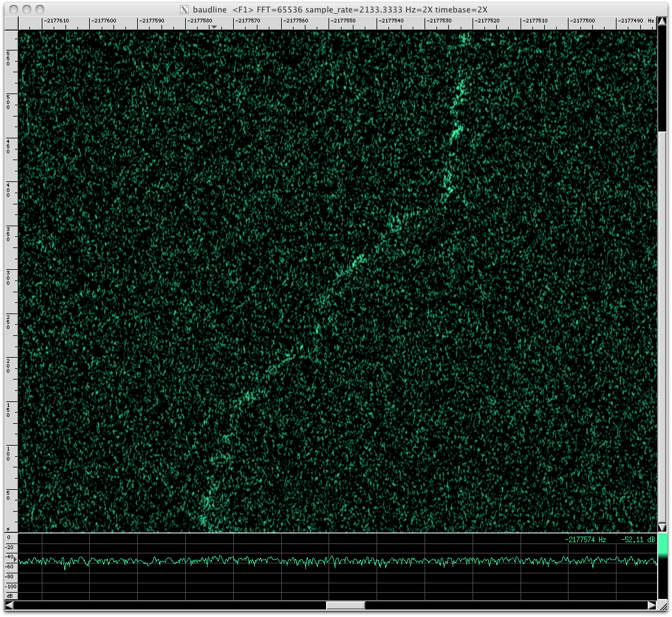The width and height of the screenshot is (672, 617).
Task: Click the Hz unit label on ruler
Action: click(x=651, y=21)
